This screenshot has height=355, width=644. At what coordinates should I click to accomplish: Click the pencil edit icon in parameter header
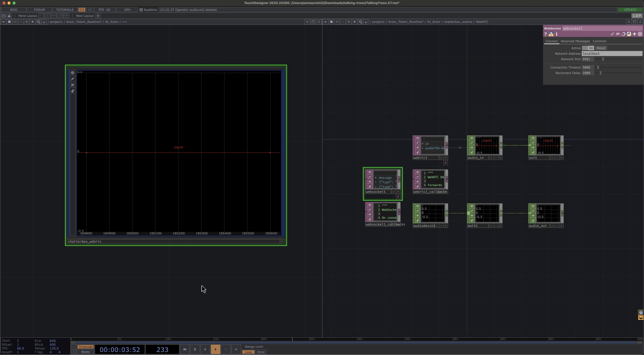coord(612,34)
